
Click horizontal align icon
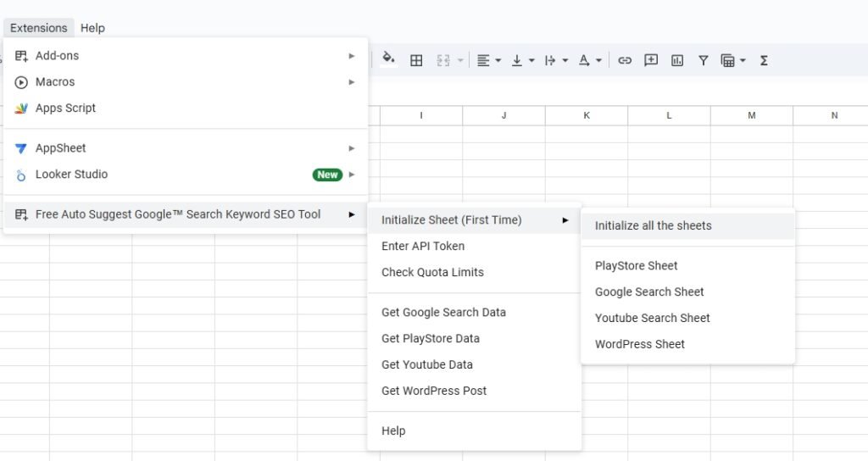click(x=482, y=60)
